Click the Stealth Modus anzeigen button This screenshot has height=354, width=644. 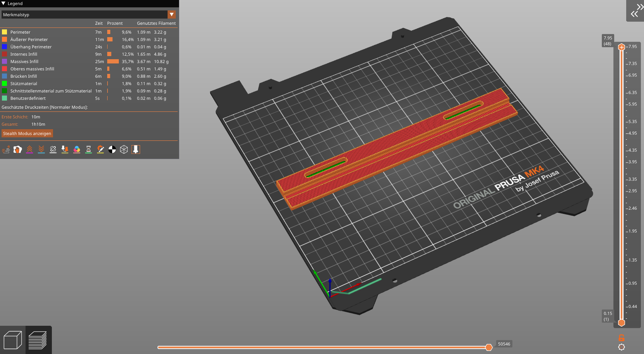(27, 133)
